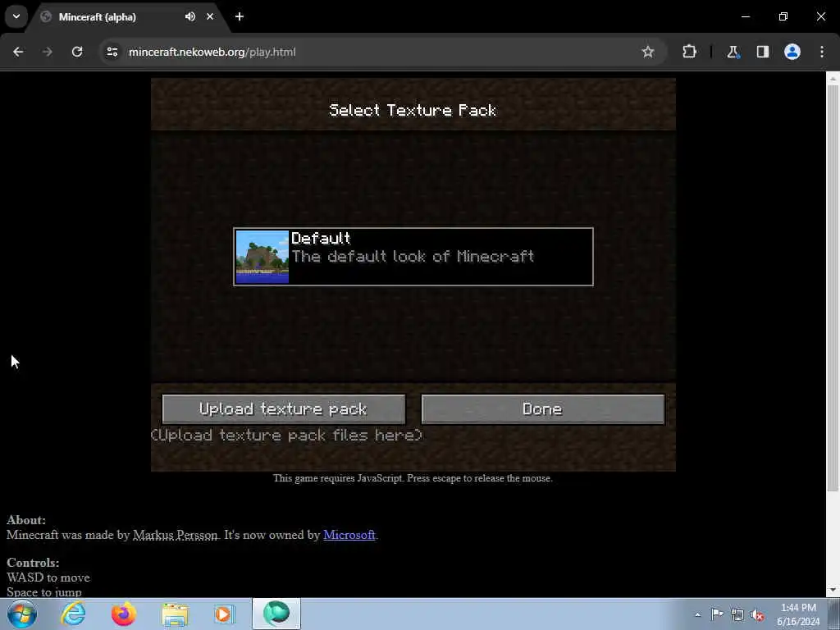Click the 'WASD to move' text
Screen dimensions: 840x630
48,577
